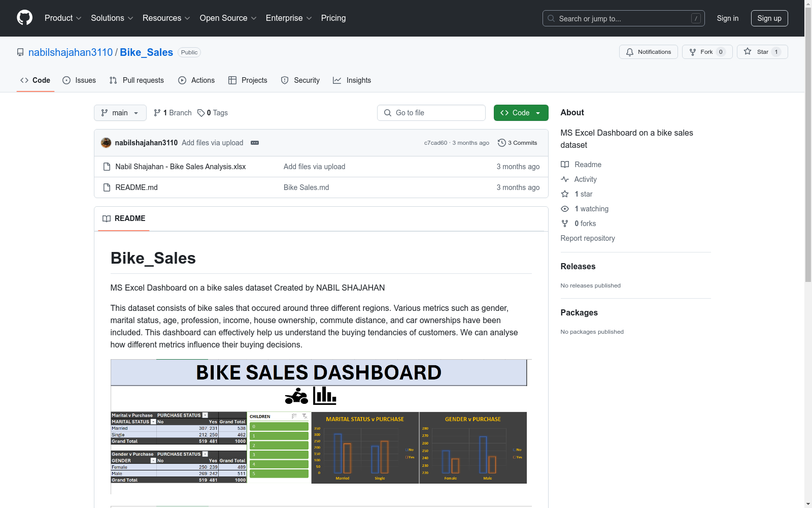
Task: Select children slicer value 2
Action: tap(279, 446)
